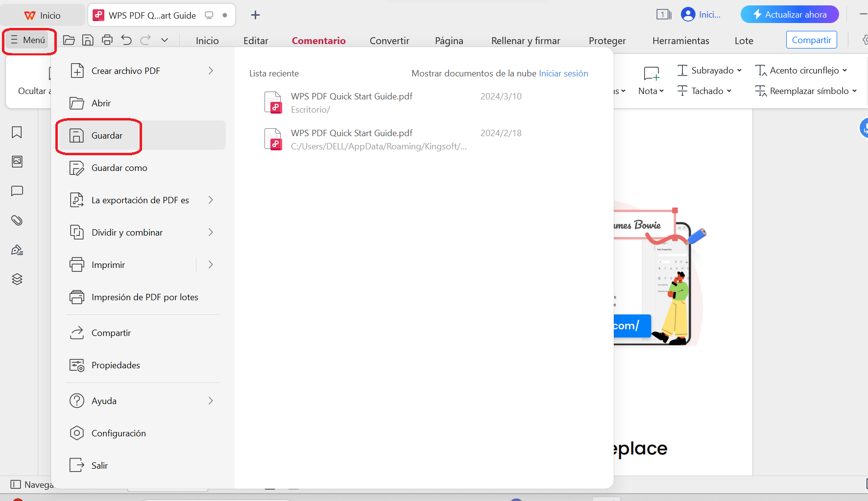Open the layers panel in left sidebar
The image size is (868, 501).
tap(17, 279)
